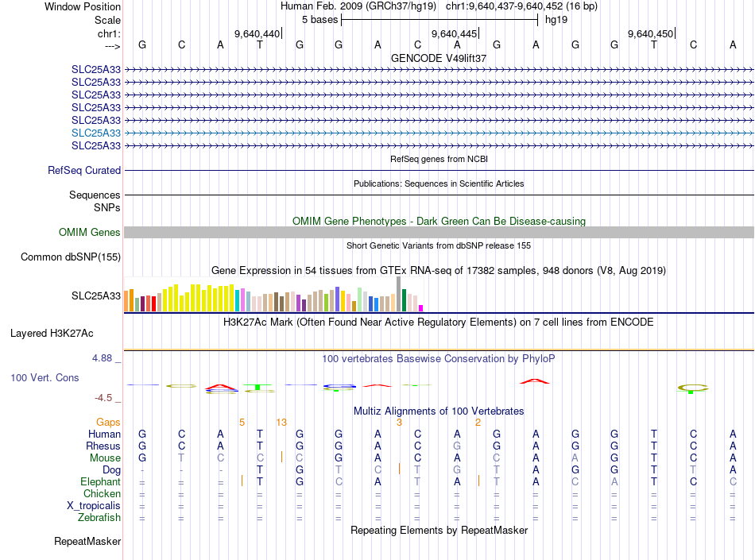Click the Human species row label
755x560 pixels.
104,434
